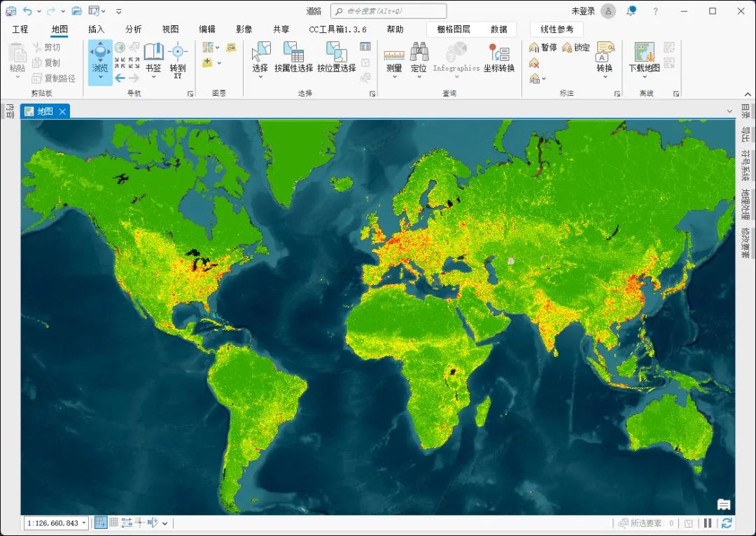Click the help question mark icon

[x=655, y=10]
